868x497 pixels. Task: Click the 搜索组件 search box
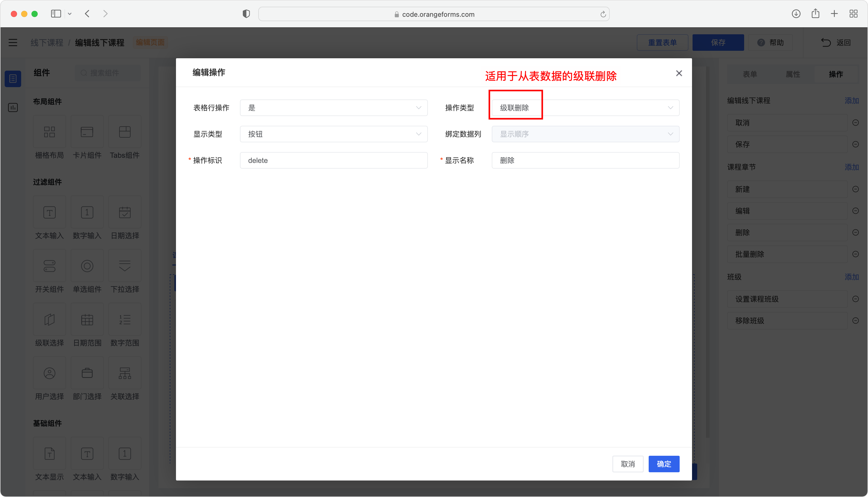click(108, 73)
